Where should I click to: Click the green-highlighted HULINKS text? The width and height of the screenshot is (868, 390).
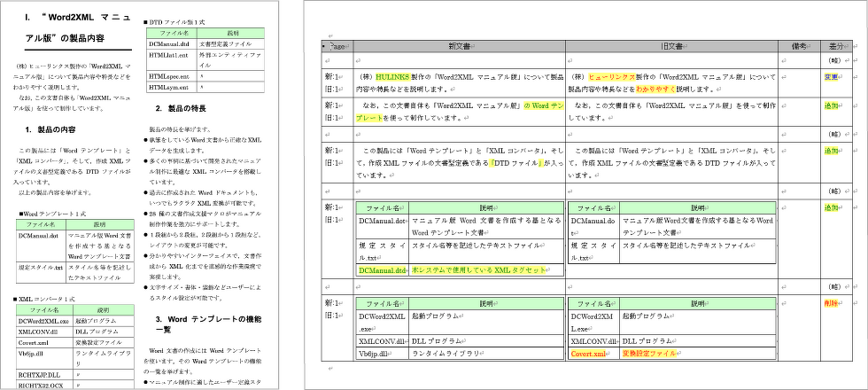pyautogui.click(x=392, y=77)
